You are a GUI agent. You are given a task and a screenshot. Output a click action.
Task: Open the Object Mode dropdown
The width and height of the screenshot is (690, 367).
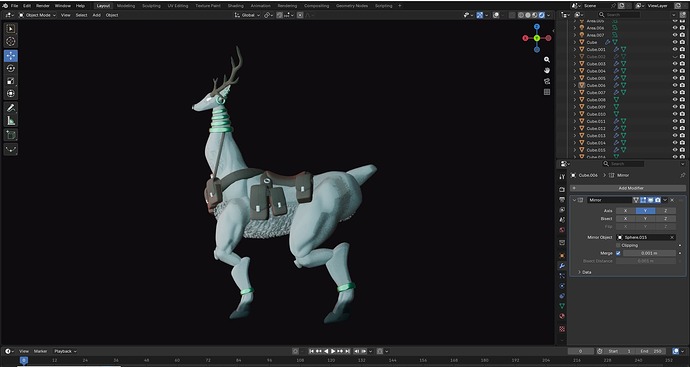[x=37, y=15]
